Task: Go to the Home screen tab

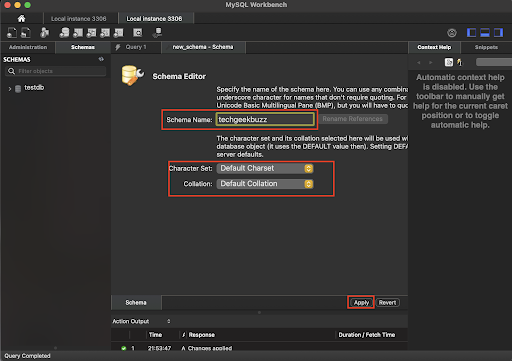Action: [21, 19]
